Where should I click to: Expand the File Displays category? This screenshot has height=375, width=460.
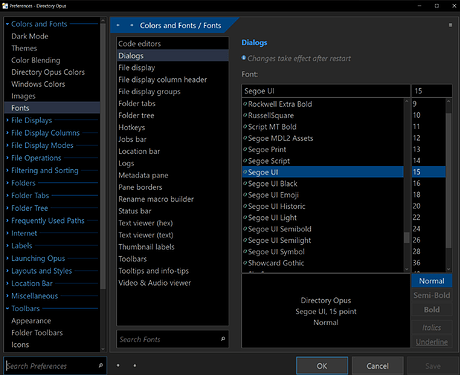pyautogui.click(x=7, y=120)
